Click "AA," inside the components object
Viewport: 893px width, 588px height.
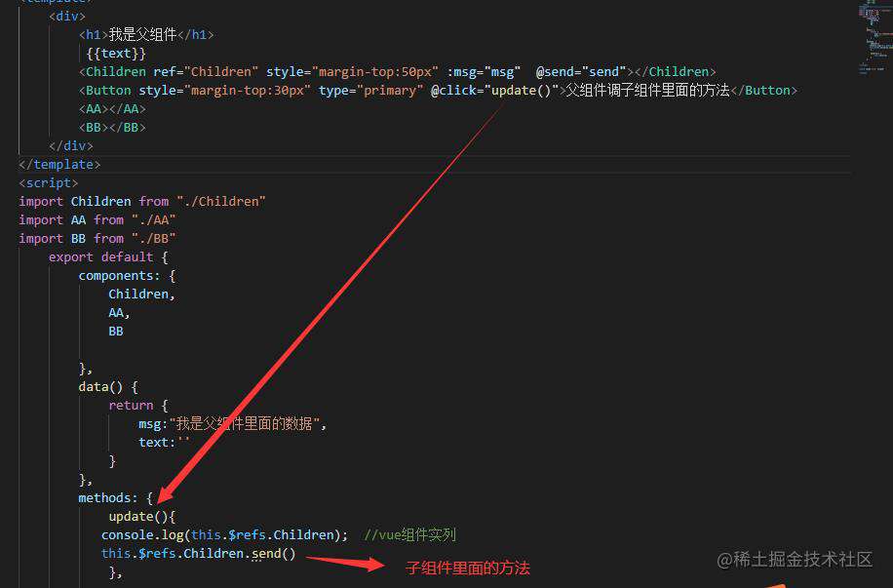(x=120, y=313)
